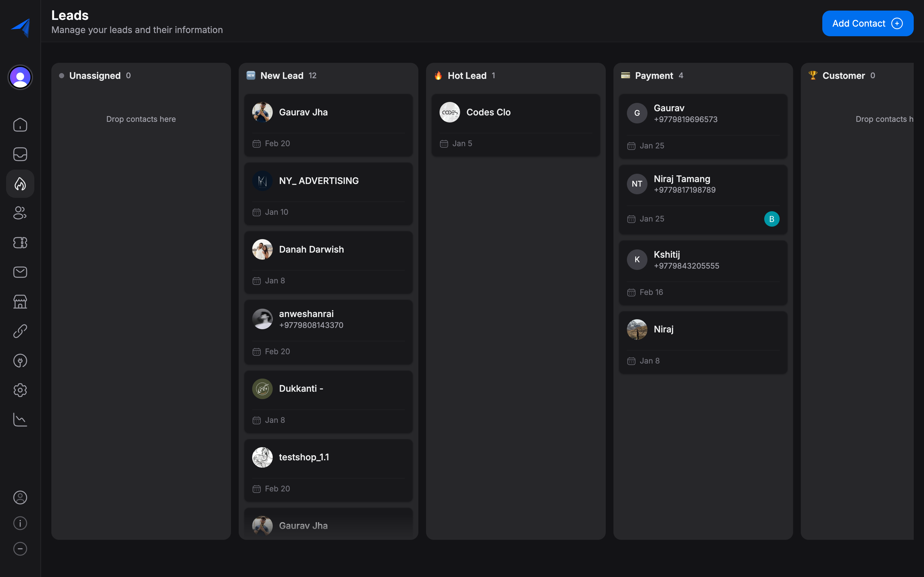Click the link icon in the sidebar

20,331
